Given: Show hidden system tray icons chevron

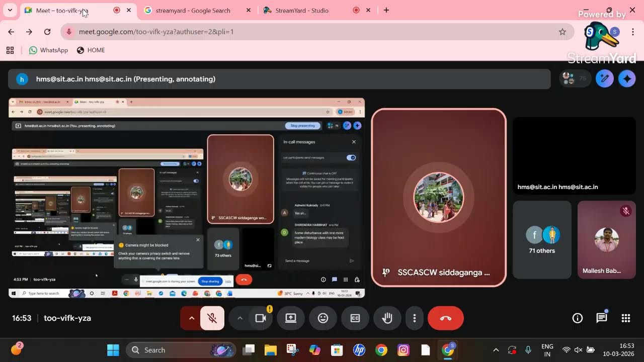Looking at the screenshot, I should coord(496,350).
